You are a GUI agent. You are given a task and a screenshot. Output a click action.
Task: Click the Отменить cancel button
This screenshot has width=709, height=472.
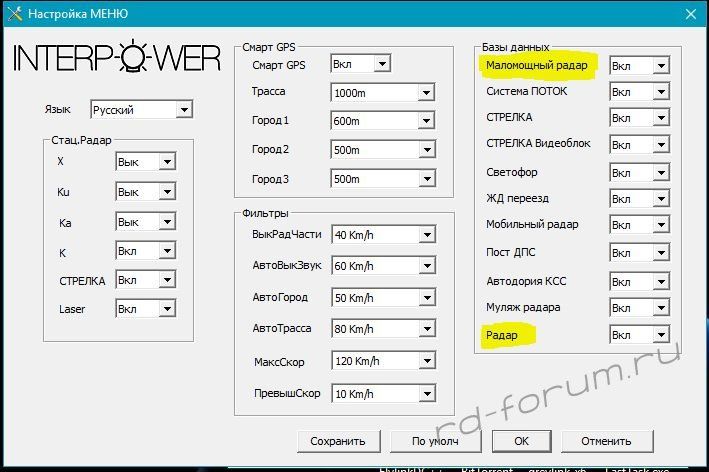(606, 440)
